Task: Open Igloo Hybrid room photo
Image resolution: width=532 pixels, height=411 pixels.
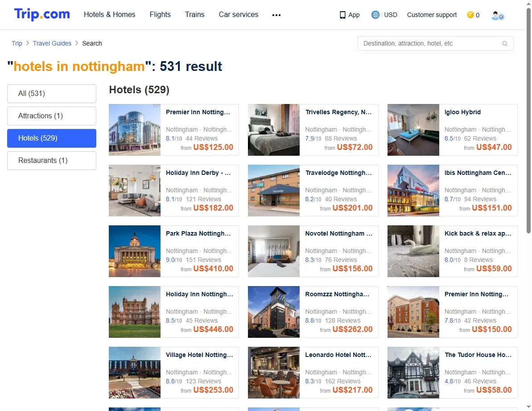Action: pyautogui.click(x=413, y=130)
